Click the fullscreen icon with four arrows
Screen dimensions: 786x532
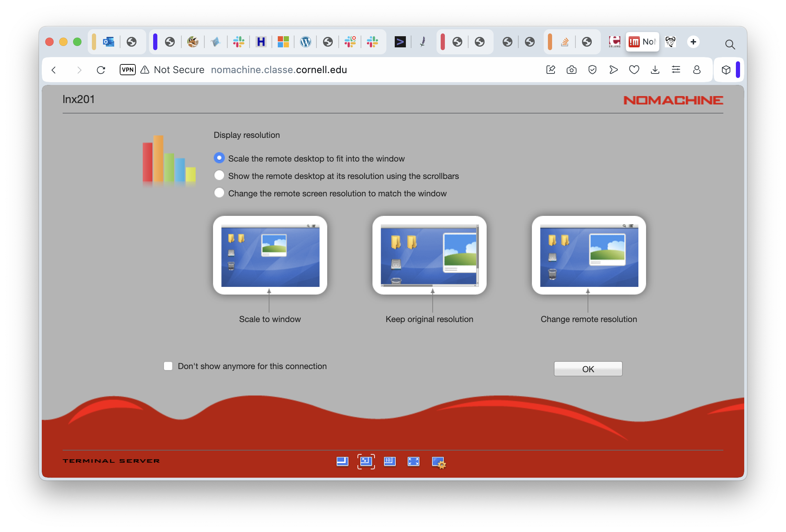coord(413,462)
